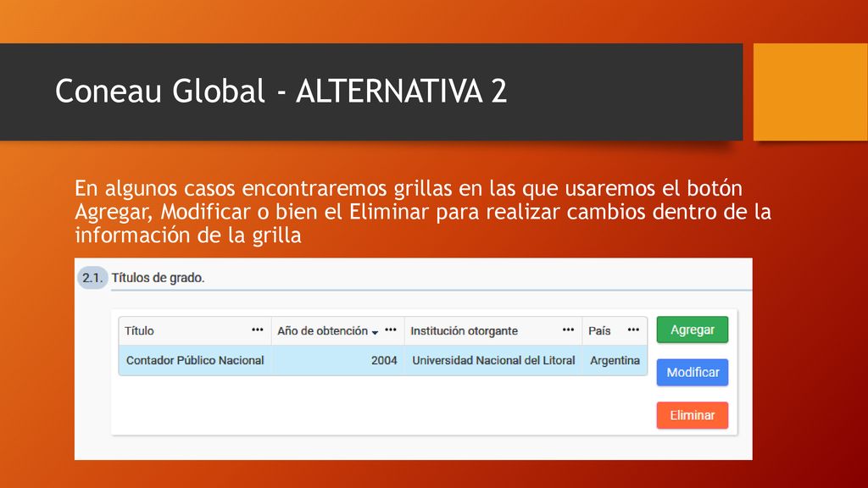Viewport: 868px width, 488px height.
Task: Click the blue Modificar button
Action: [x=692, y=373]
